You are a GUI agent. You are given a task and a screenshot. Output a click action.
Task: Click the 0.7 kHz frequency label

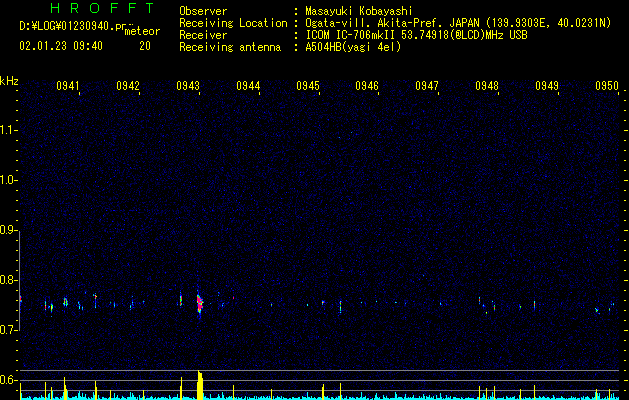(9, 330)
